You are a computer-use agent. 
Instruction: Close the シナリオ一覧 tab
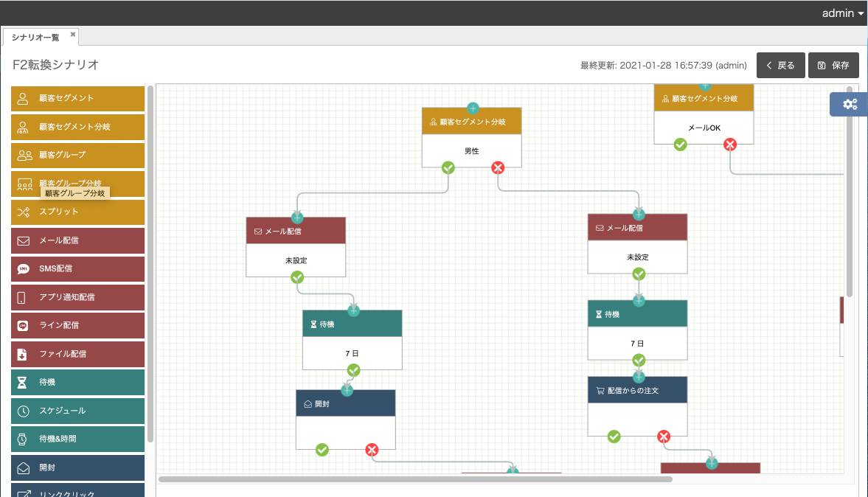tap(73, 34)
